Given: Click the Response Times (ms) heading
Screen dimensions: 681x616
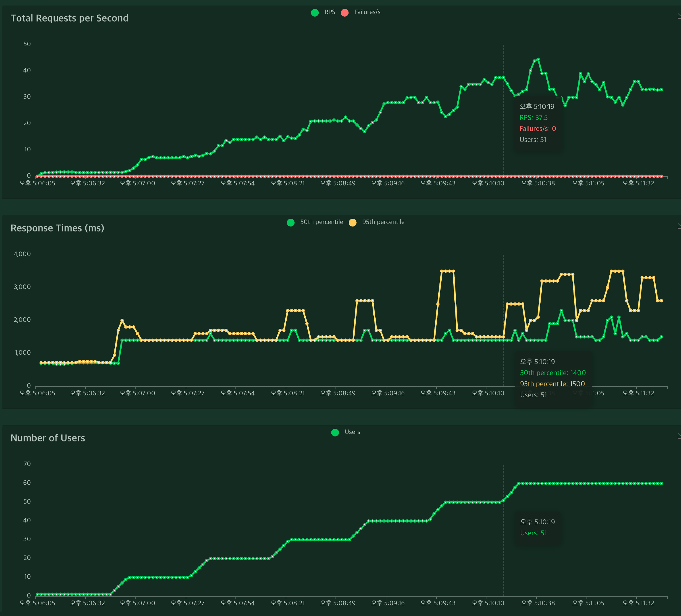Looking at the screenshot, I should [57, 228].
